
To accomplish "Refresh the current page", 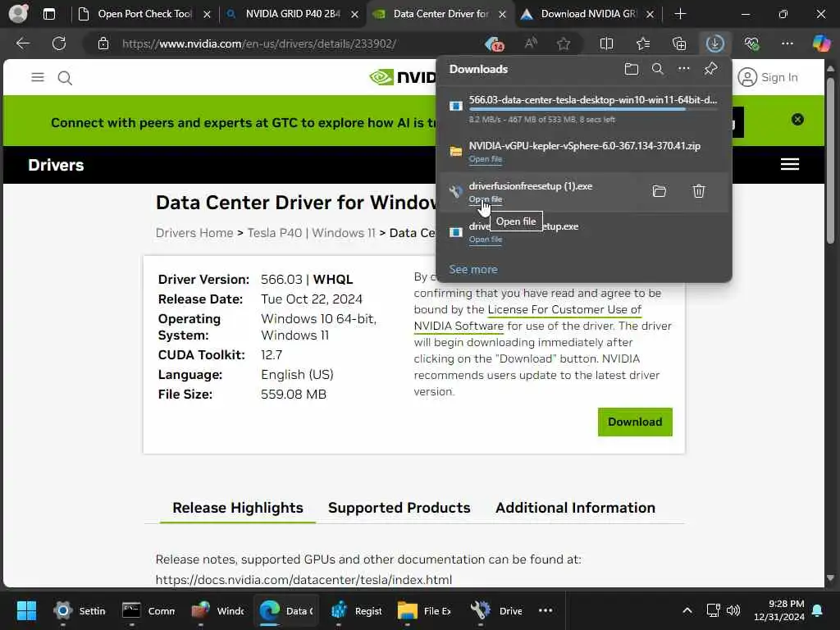I will (59, 43).
